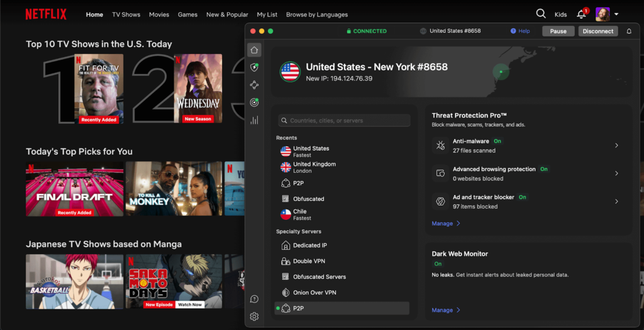The height and width of the screenshot is (330, 644).
Task: Select Onion Over VPN specialty server
Action: 342,293
